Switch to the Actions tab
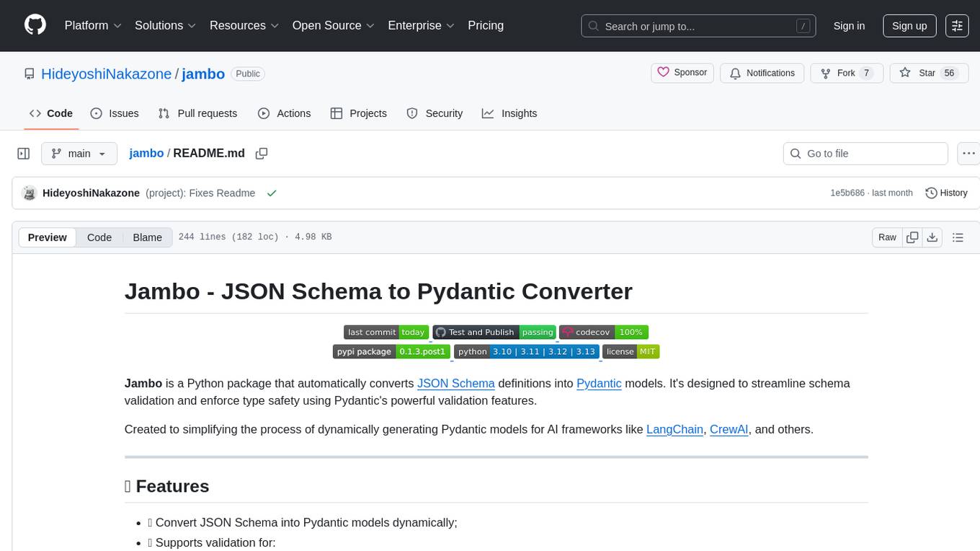Image resolution: width=980 pixels, height=551 pixels. pyautogui.click(x=284, y=113)
